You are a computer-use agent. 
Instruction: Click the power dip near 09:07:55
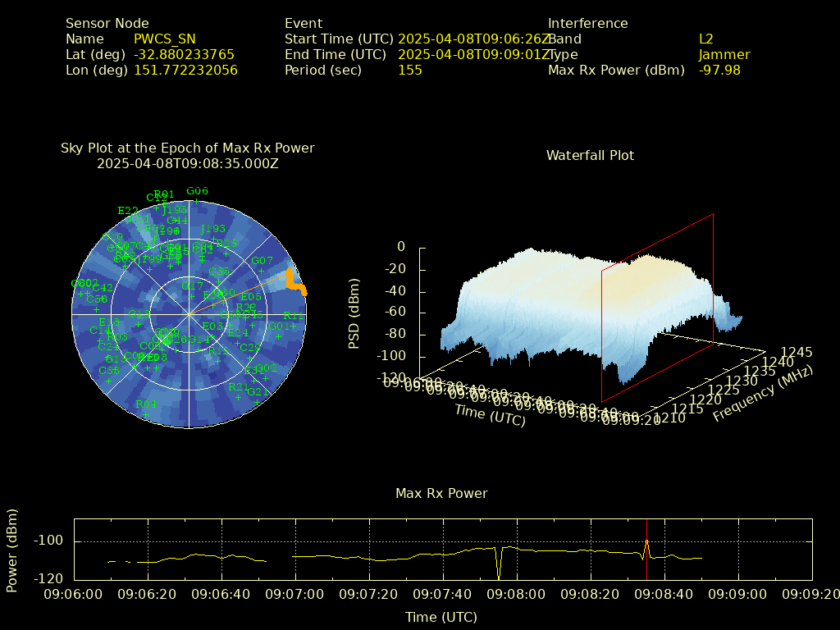(498, 564)
